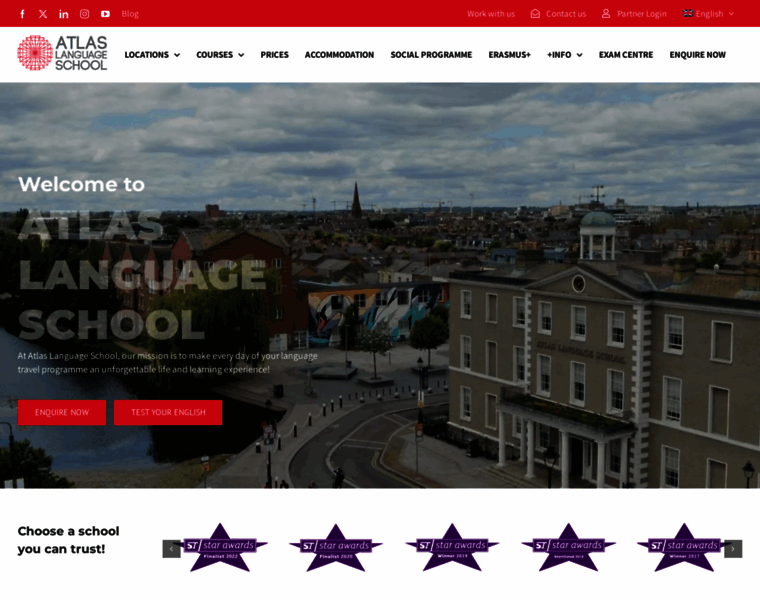Open the ACCOMMODATION menu item
760x600 pixels.
pyautogui.click(x=339, y=55)
